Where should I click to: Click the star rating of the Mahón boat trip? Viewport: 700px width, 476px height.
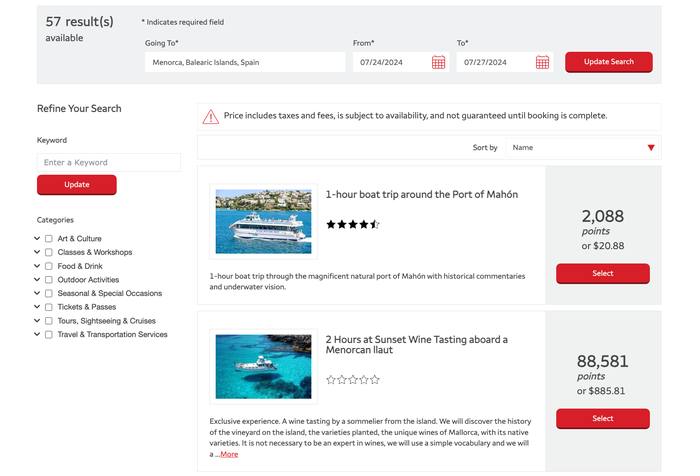click(x=353, y=224)
